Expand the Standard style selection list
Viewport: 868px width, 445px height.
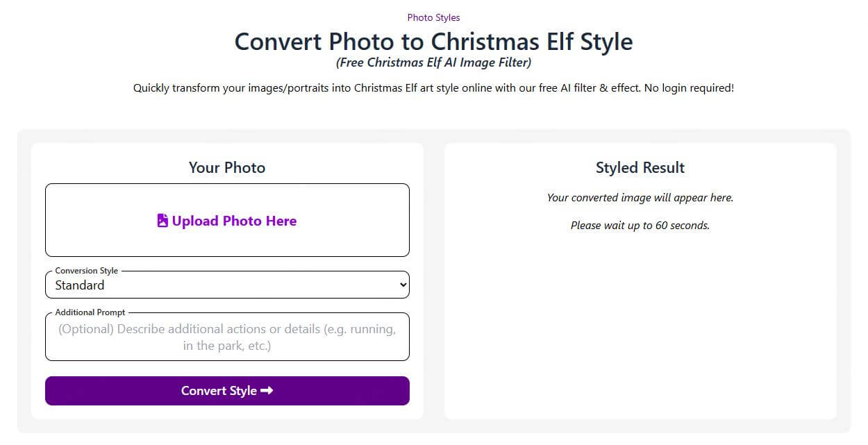point(227,285)
